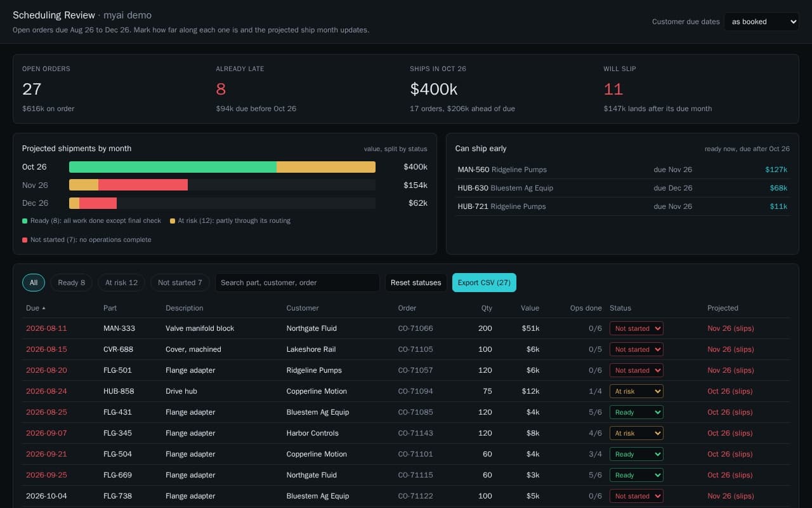Filter by Not started 7 orders
Screen dimensions: 812x508
pos(180,283)
